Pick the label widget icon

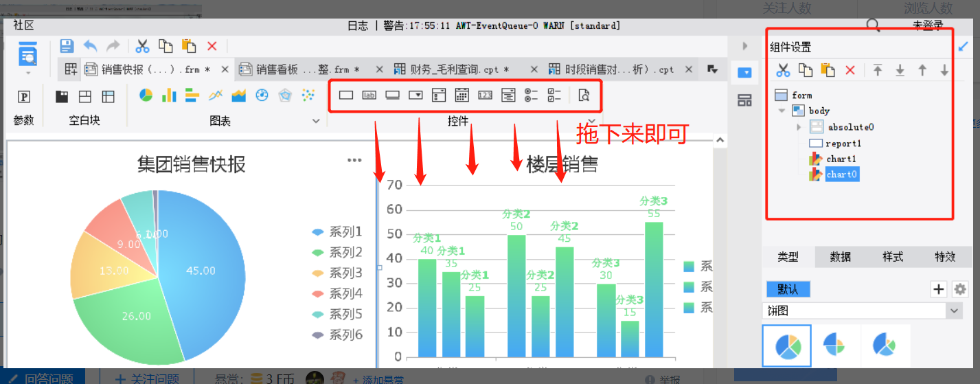pyautogui.click(x=369, y=95)
